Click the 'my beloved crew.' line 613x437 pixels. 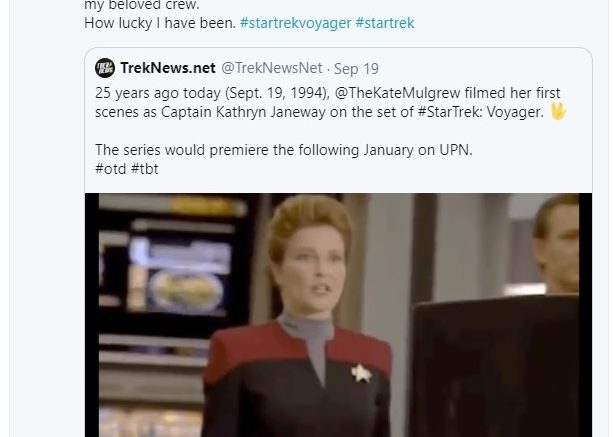142,5
